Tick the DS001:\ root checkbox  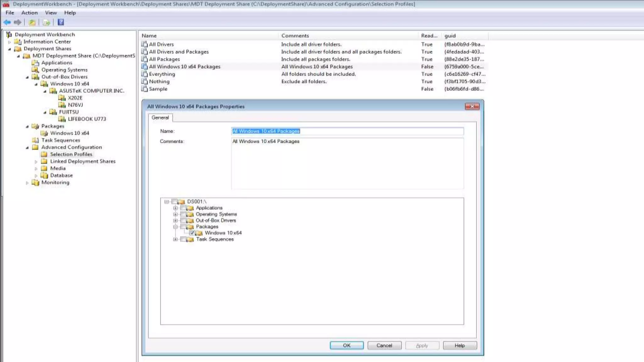pos(174,202)
